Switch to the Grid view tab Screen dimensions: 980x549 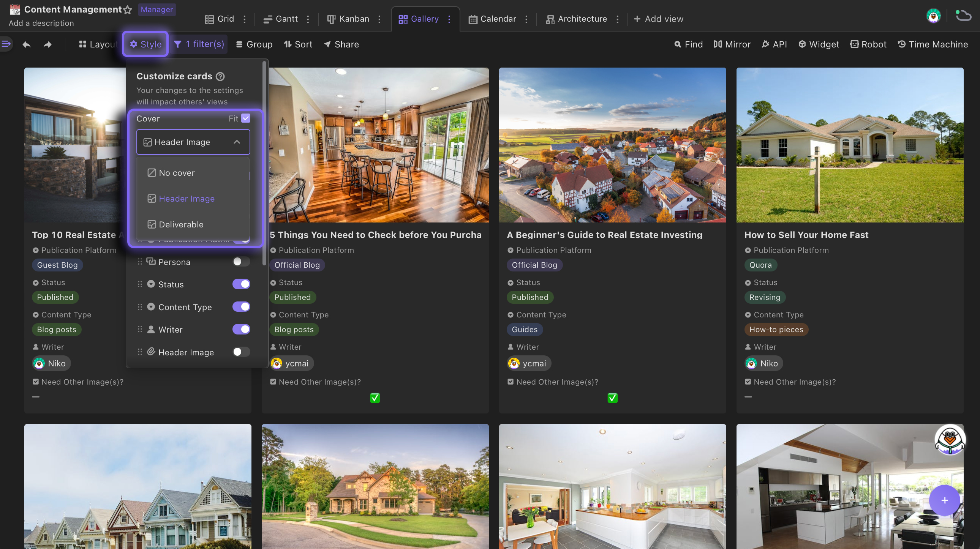pos(220,19)
